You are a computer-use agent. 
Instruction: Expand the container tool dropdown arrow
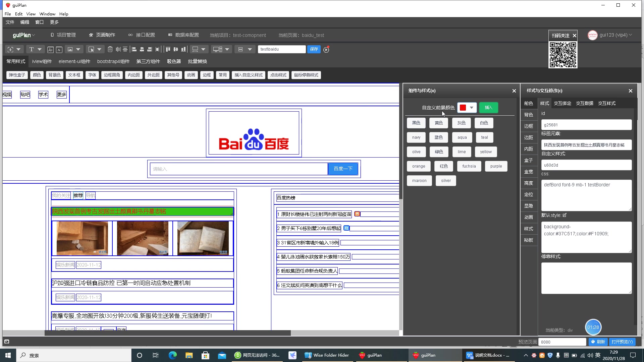coord(18,49)
